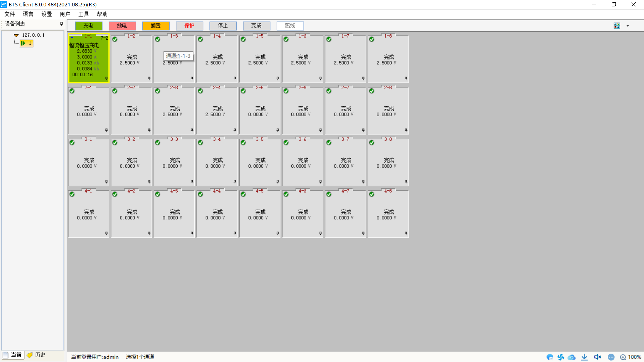Select channel tile 3-3
The image size is (644, 362).
point(174,162)
